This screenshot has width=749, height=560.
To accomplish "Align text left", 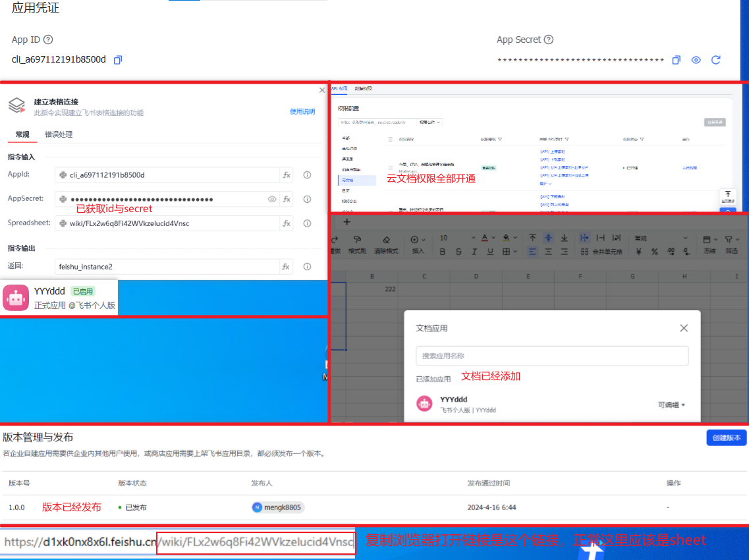I will [x=532, y=252].
